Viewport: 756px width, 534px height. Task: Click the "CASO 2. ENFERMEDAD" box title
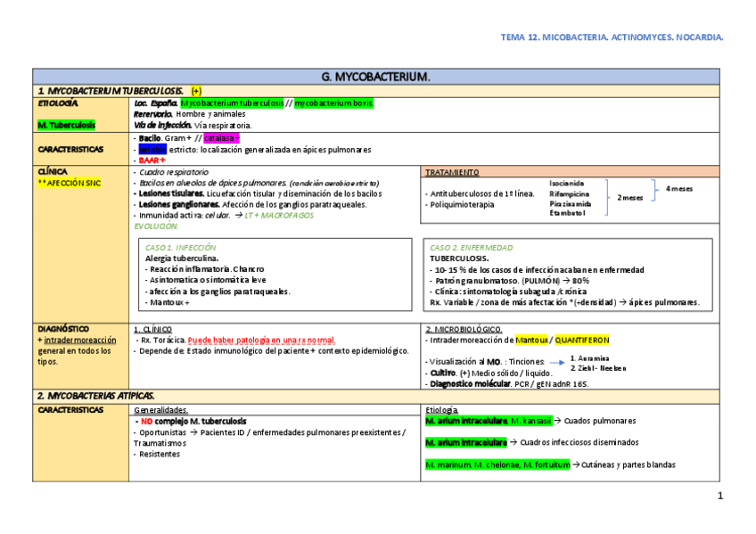point(471,247)
